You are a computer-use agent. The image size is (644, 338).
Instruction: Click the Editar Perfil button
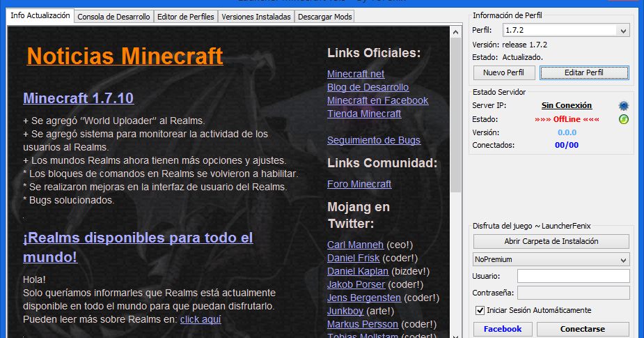pos(584,72)
